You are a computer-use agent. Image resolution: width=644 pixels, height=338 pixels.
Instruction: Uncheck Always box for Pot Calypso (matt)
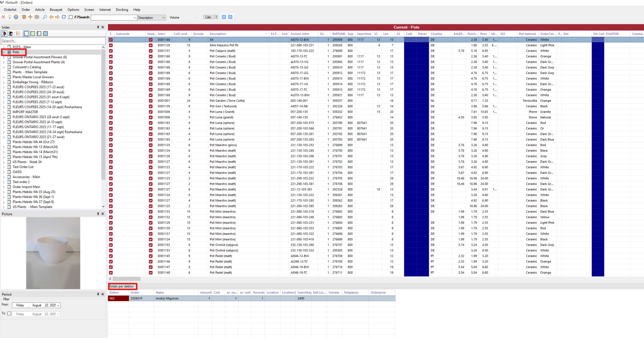tap(151, 51)
